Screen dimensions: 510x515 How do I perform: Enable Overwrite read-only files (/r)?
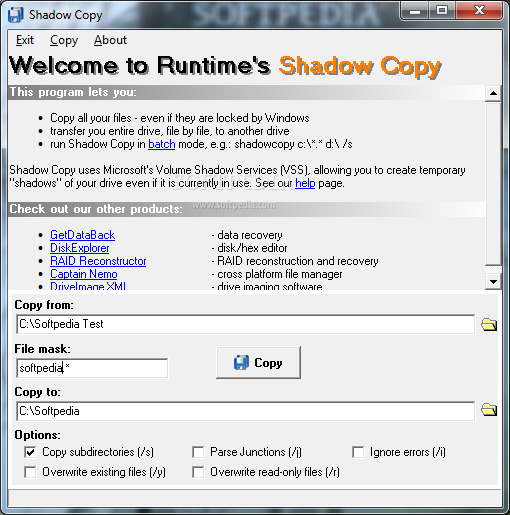198,472
